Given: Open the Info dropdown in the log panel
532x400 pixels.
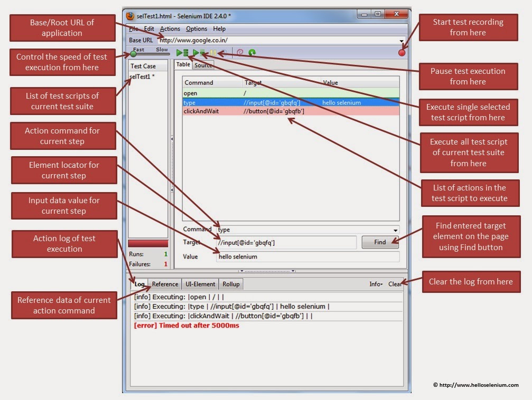Looking at the screenshot, I should (376, 284).
